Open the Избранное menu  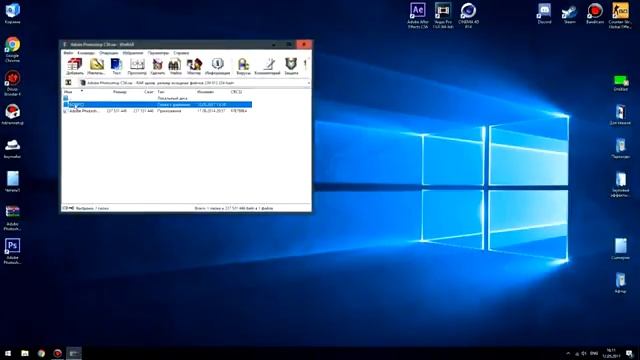[x=133, y=53]
